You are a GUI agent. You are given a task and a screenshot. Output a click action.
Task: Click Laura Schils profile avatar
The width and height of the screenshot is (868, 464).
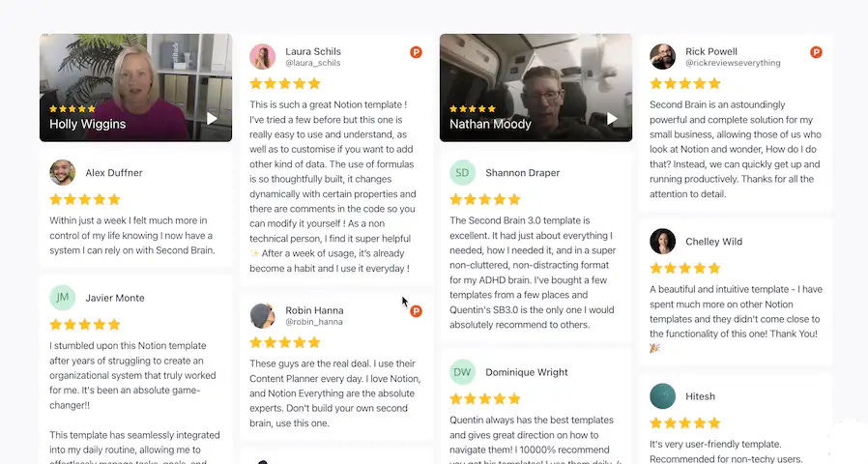[262, 56]
